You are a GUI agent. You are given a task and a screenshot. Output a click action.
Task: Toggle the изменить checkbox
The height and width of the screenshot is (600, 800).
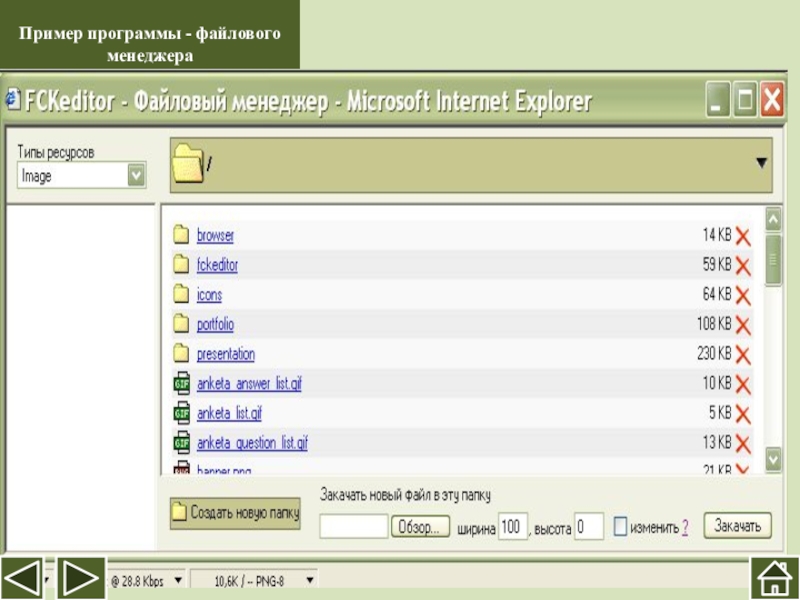pos(620,527)
